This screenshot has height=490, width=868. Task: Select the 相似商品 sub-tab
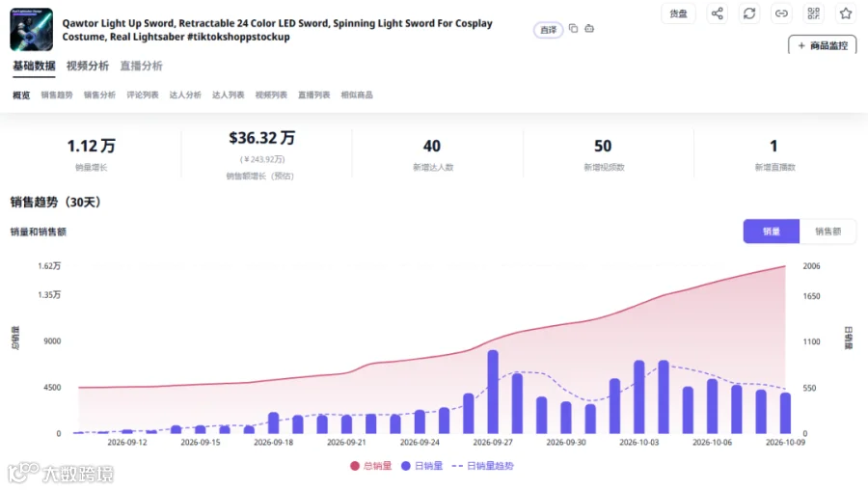pyautogui.click(x=357, y=95)
